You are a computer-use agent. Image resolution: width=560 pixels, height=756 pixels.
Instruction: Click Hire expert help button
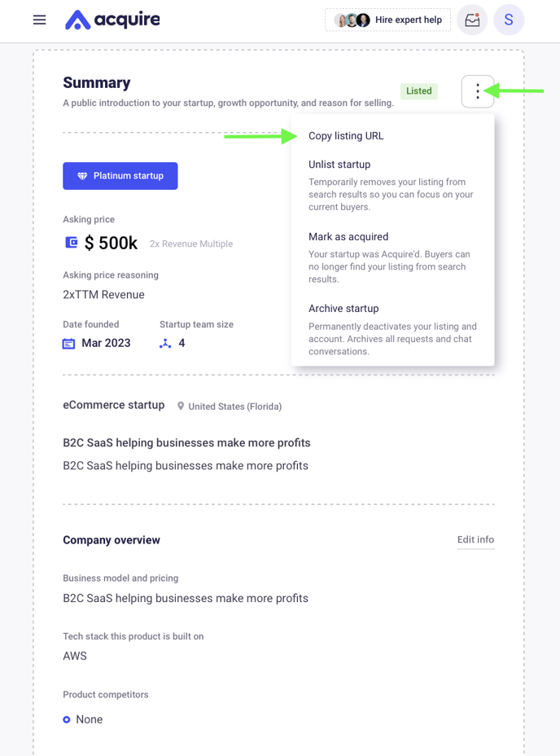pyautogui.click(x=387, y=20)
